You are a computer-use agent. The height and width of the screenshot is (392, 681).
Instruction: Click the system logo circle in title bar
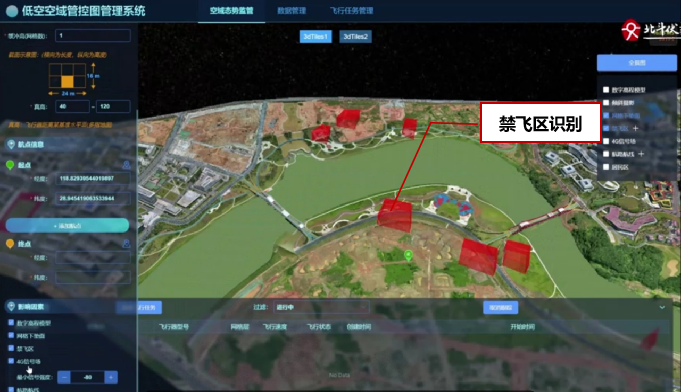tap(12, 11)
